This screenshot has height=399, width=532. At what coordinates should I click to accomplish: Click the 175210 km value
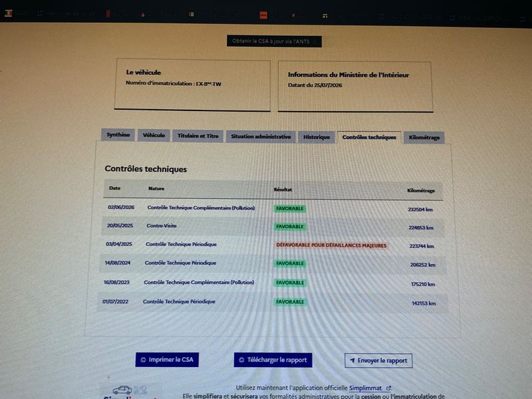[423, 285]
